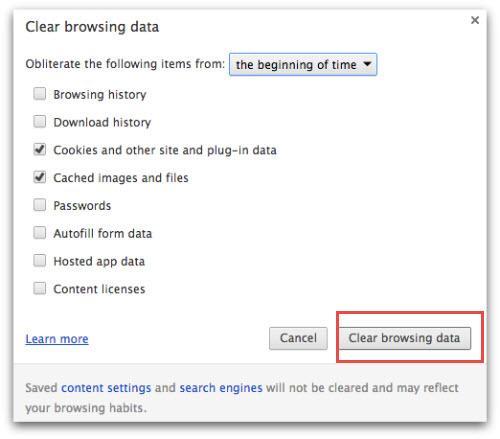The height and width of the screenshot is (439, 500).
Task: Click the Browsing history label text
Action: [100, 95]
